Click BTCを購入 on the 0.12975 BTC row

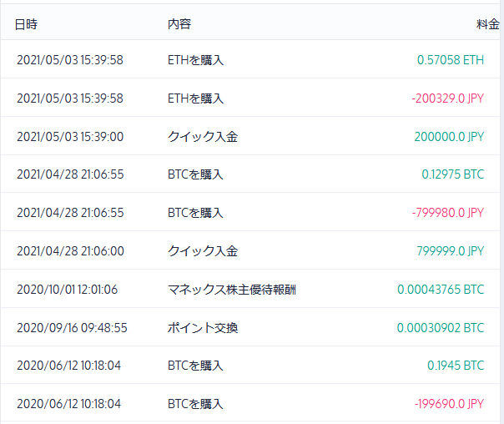pyautogui.click(x=195, y=174)
